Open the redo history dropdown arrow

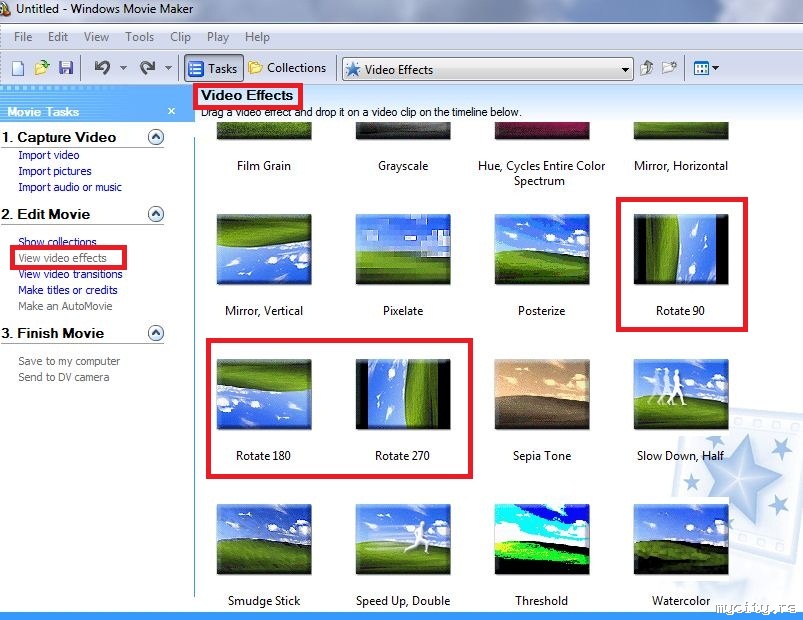168,68
